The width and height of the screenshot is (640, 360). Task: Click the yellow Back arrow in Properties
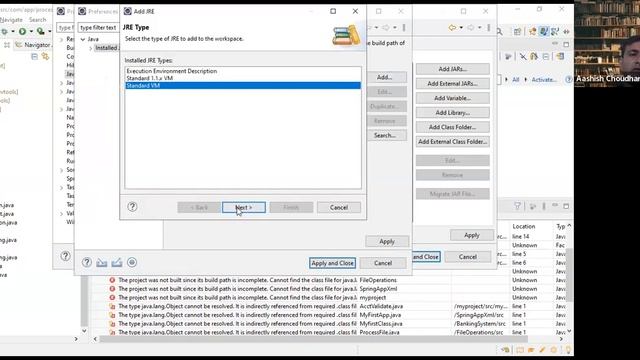pos(452,27)
